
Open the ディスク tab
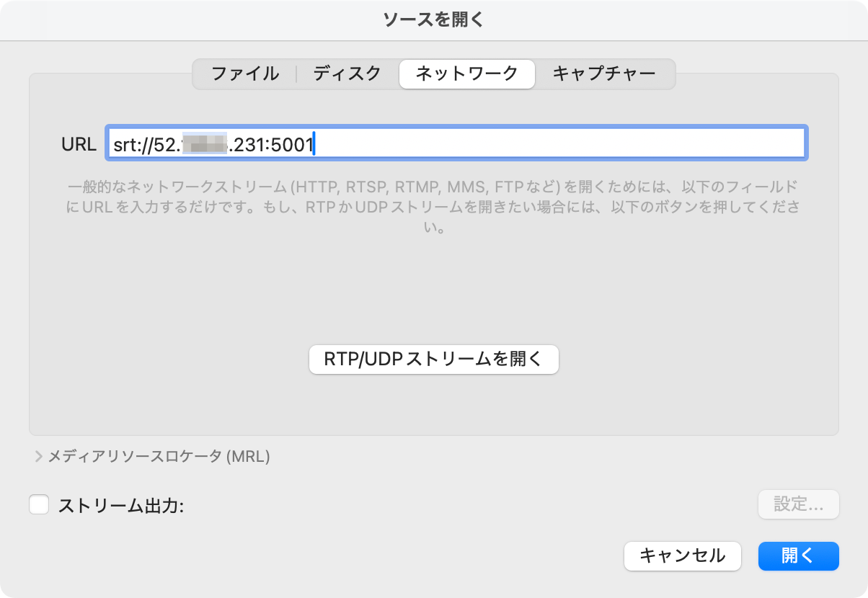coord(347,73)
